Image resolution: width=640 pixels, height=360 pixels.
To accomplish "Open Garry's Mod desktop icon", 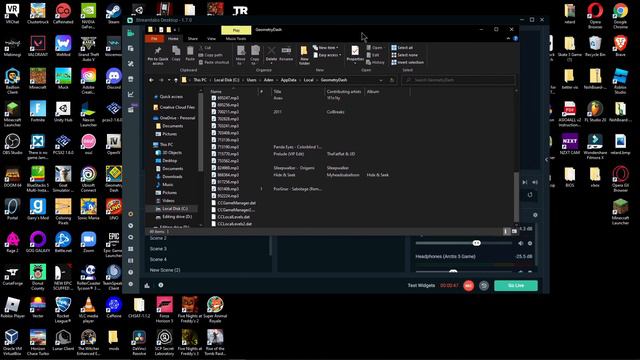I will 38,209.
